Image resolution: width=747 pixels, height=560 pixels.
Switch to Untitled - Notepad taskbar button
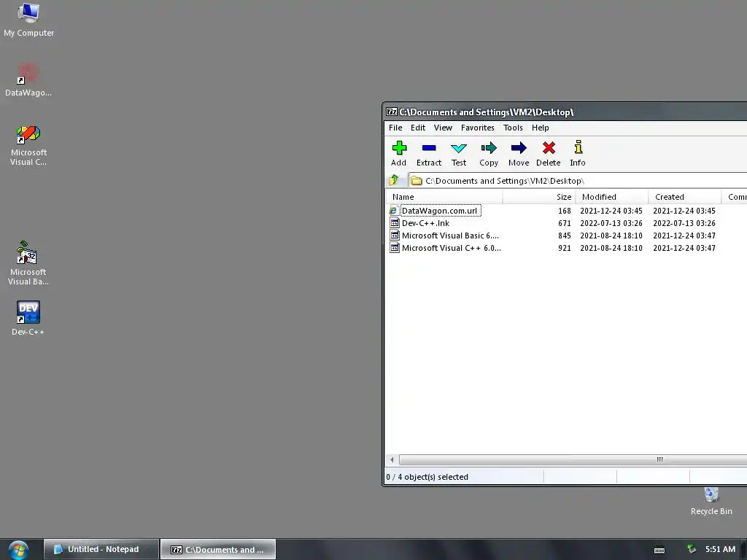pyautogui.click(x=101, y=549)
